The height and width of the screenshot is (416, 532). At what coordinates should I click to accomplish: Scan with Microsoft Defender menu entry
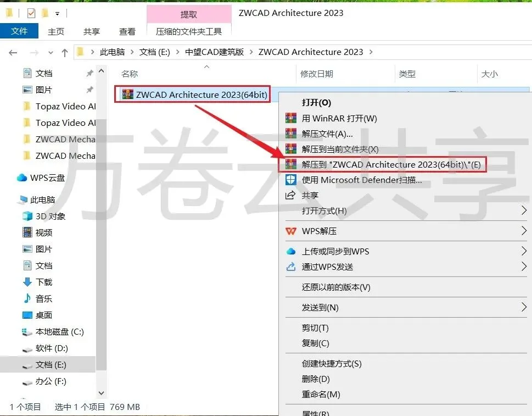362,180
